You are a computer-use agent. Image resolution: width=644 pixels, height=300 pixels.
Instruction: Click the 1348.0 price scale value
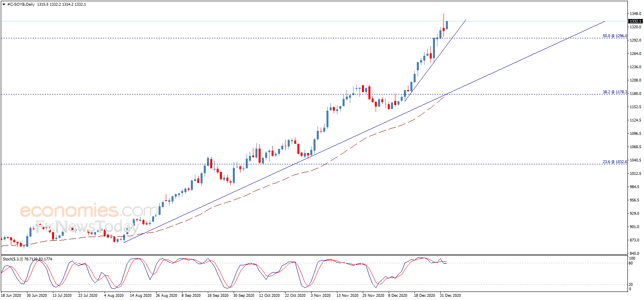(635, 14)
